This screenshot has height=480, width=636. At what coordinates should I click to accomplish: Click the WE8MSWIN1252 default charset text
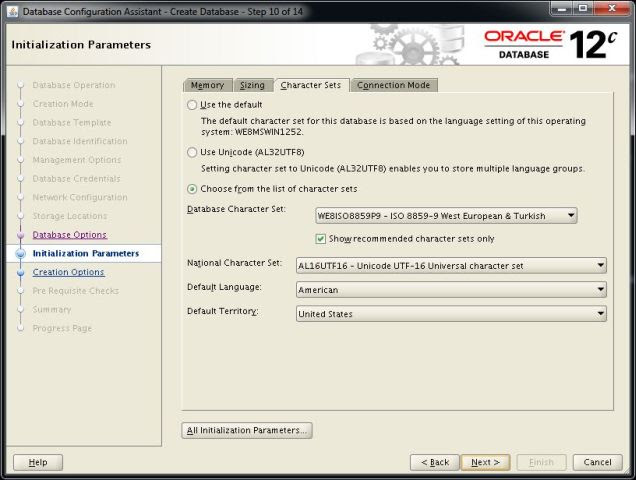pyautogui.click(x=269, y=132)
